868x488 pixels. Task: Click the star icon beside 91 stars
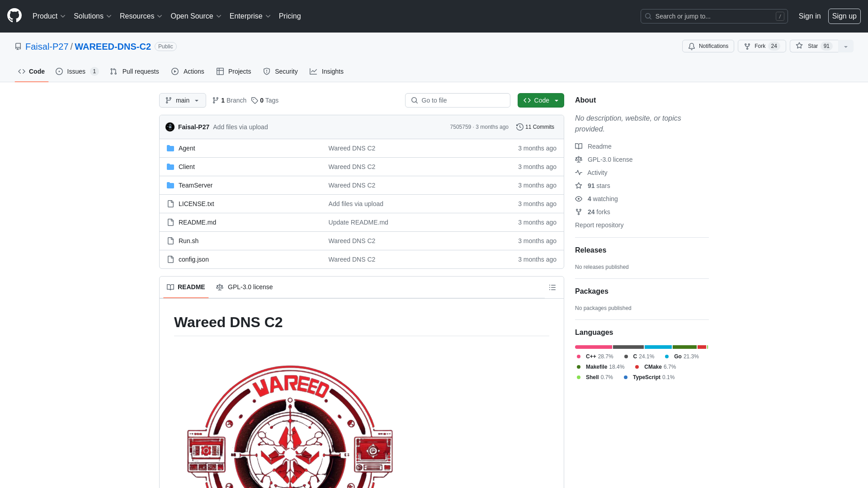pos(579,186)
